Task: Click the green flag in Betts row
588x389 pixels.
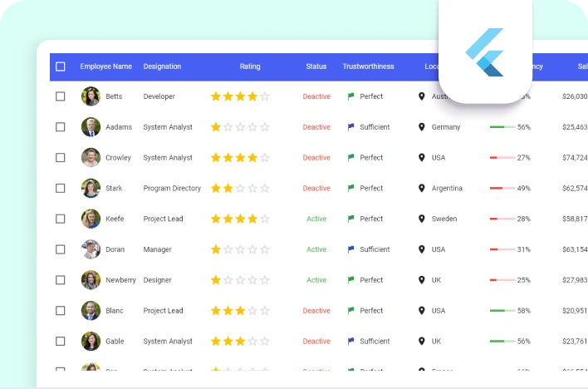Action: pos(350,96)
